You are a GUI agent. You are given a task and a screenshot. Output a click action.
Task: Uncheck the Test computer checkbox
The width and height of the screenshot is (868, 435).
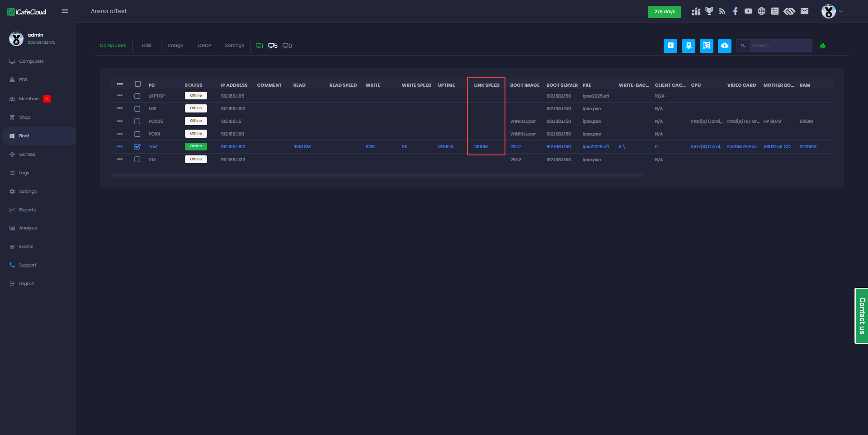click(x=137, y=147)
